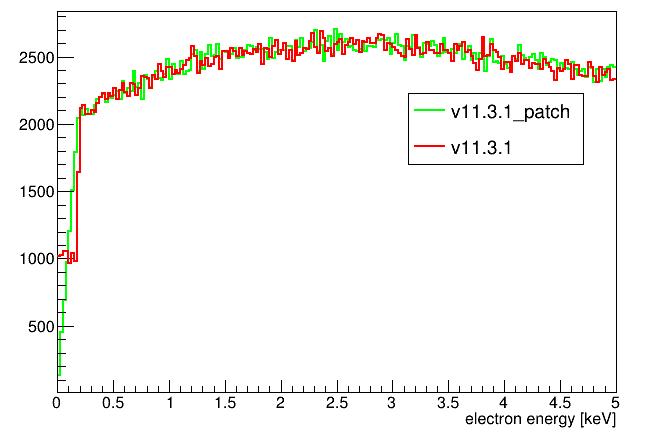Click the v11.3.1_patch legend label

tap(510, 112)
